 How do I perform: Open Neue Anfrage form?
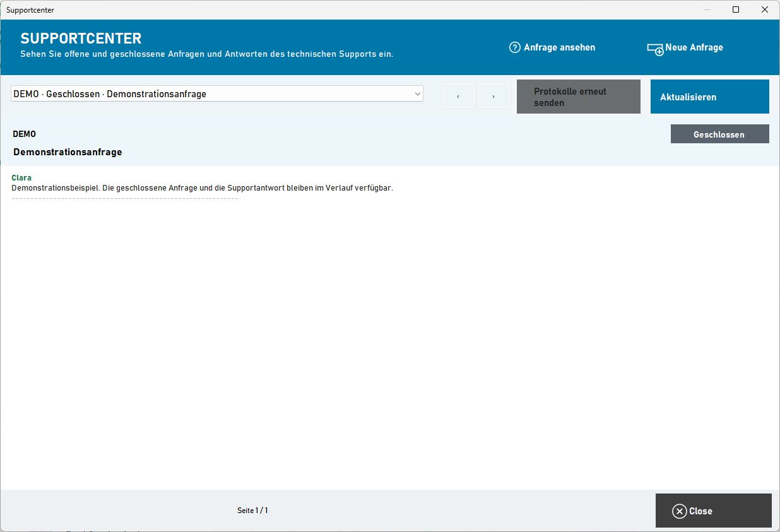685,48
